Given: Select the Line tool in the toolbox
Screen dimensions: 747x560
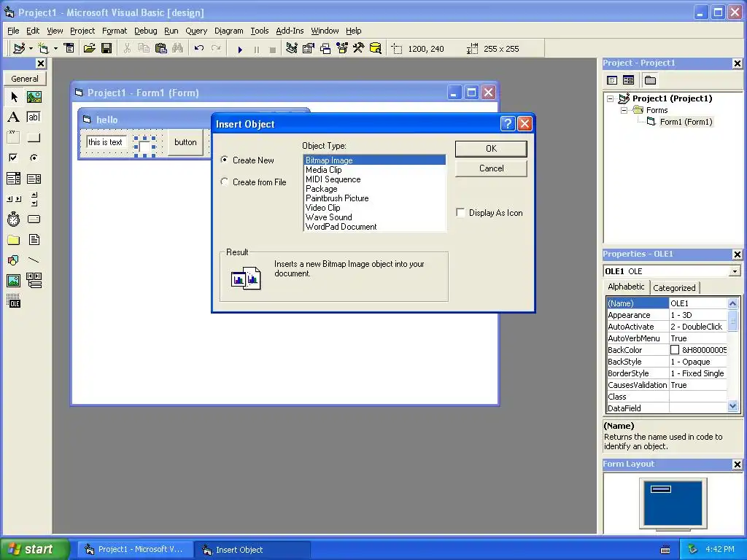Looking at the screenshot, I should pyautogui.click(x=34, y=260).
